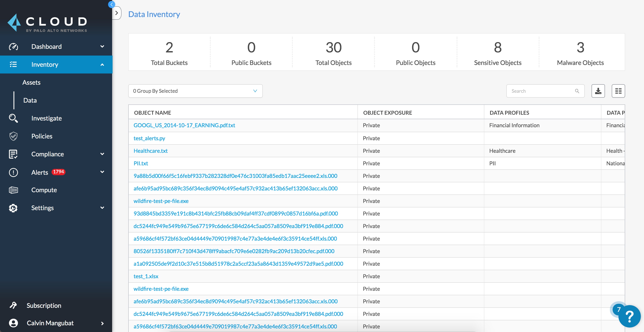Open Investigate via the magnifier icon
Viewport: 644px width, 332px height.
coord(13,118)
